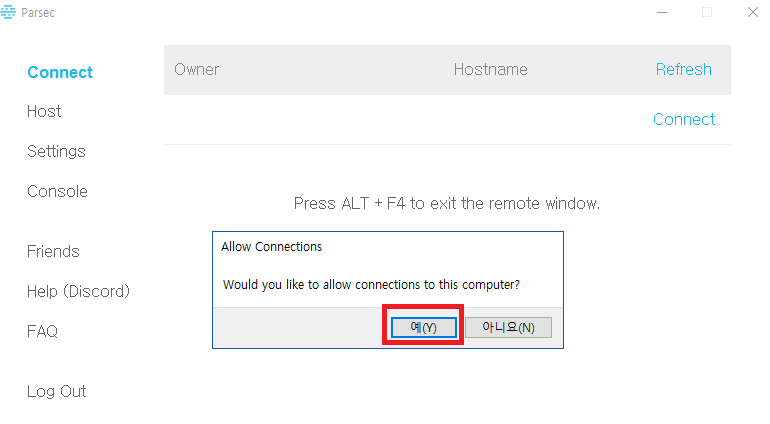Switch to the Host section
Image resolution: width=770 pixels, height=424 pixels.
[x=44, y=112]
